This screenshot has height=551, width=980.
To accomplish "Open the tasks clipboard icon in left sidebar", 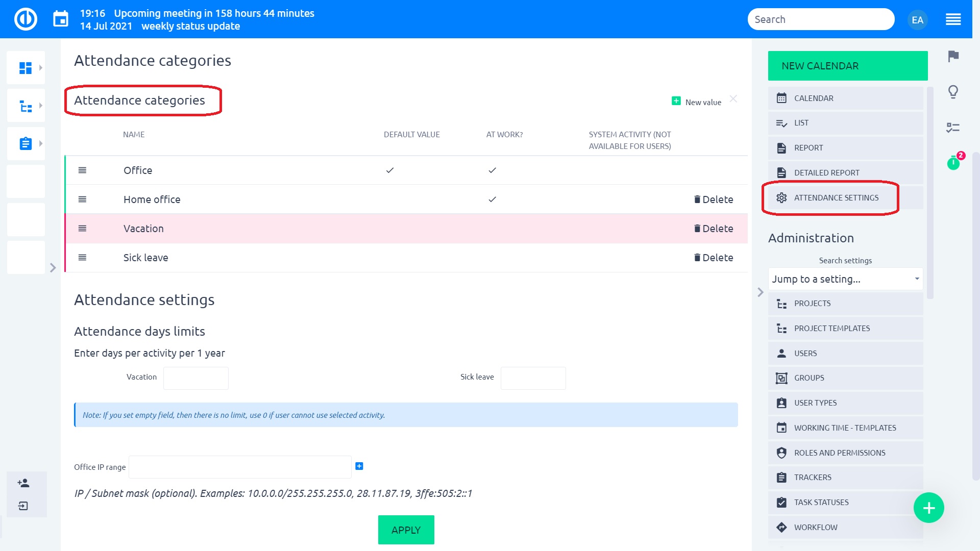I will click(x=26, y=143).
